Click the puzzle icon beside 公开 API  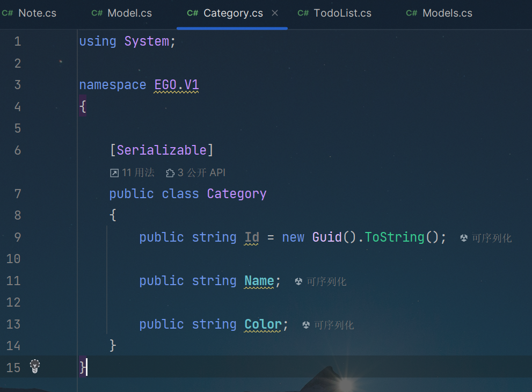170,173
